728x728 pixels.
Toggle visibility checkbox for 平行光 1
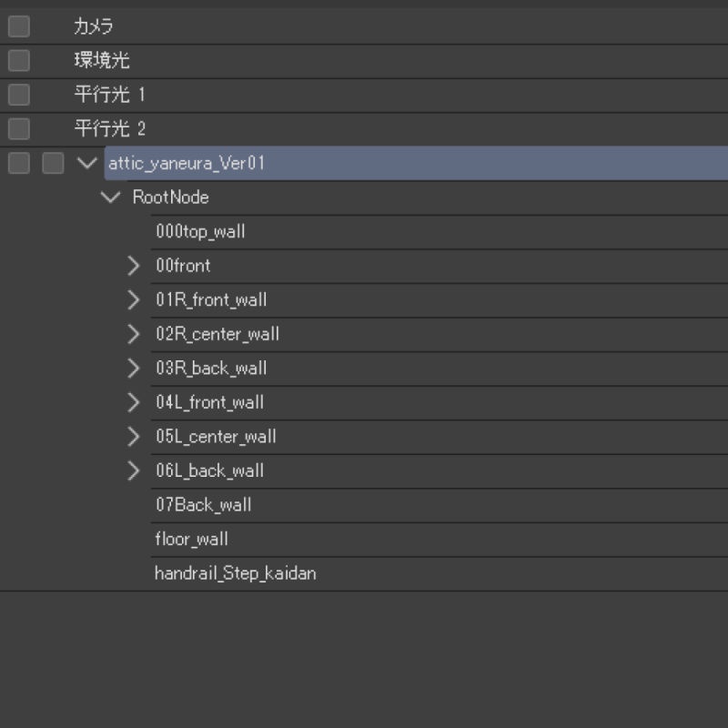click(18, 95)
